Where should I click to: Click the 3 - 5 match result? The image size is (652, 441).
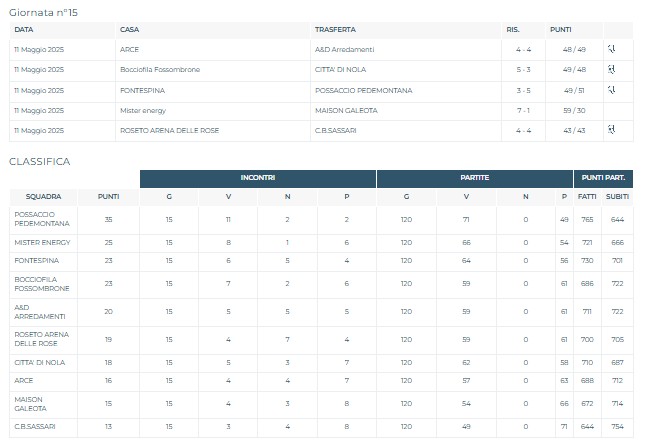[x=524, y=90]
